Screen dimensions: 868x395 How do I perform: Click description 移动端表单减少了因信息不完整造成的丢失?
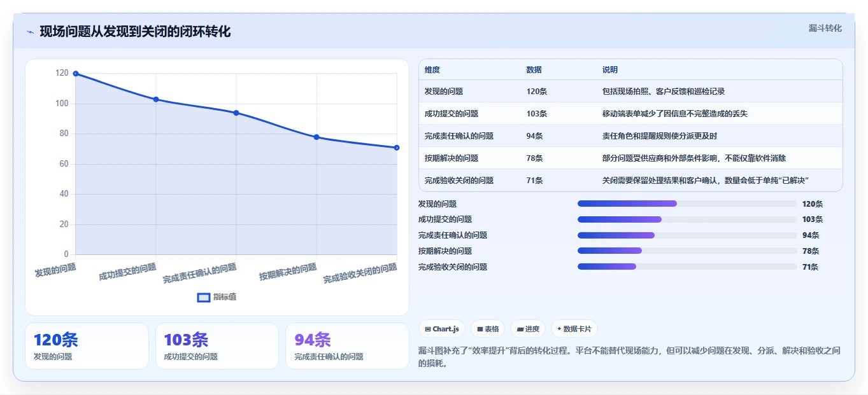point(675,114)
